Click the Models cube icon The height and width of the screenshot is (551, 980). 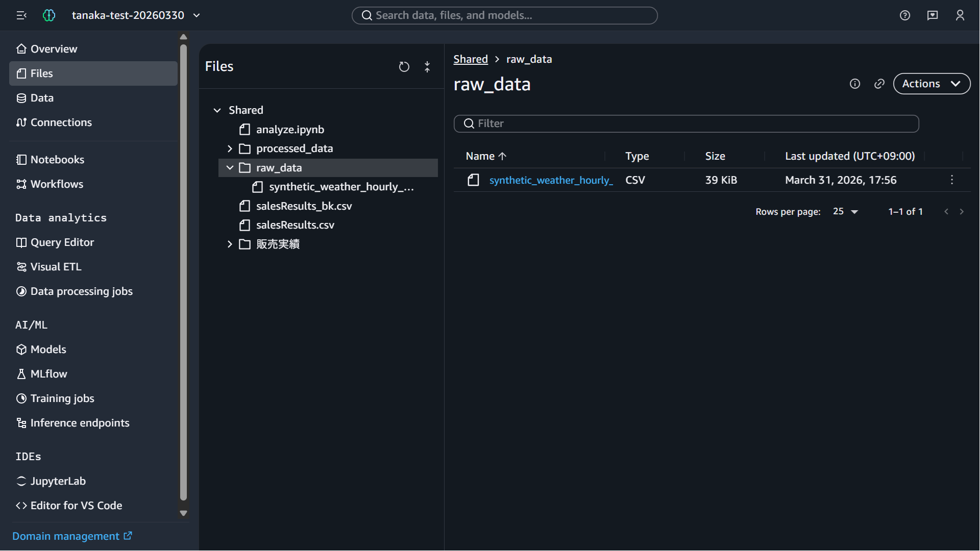(21, 349)
